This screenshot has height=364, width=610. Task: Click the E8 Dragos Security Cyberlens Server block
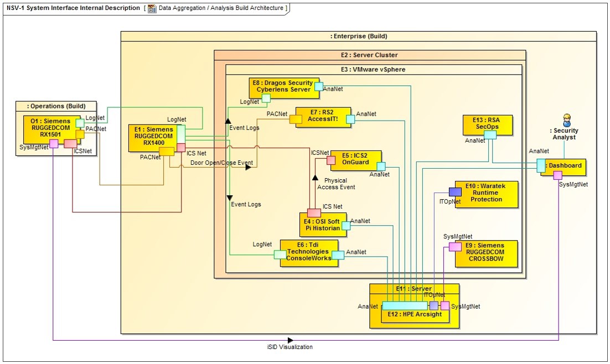pos(284,87)
